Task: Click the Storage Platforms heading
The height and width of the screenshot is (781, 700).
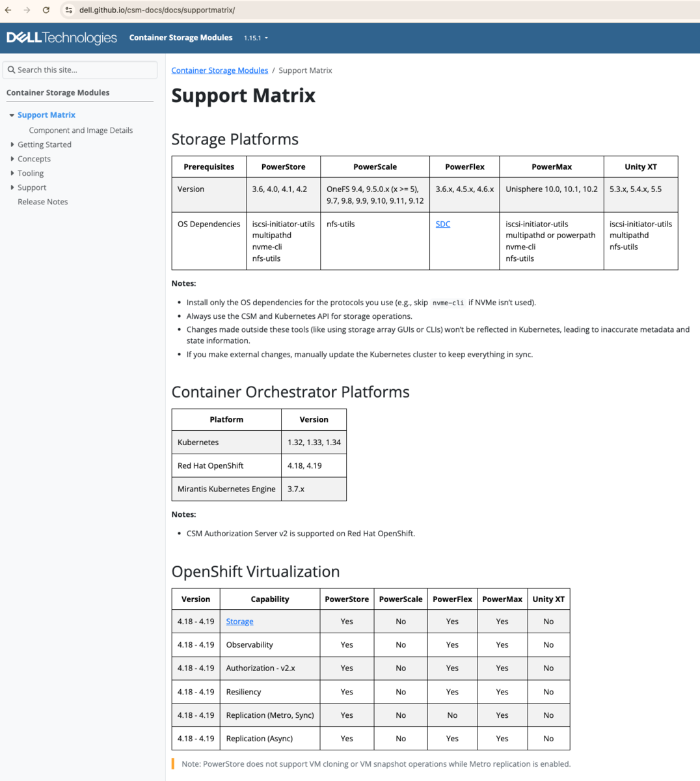Action: 235,139
